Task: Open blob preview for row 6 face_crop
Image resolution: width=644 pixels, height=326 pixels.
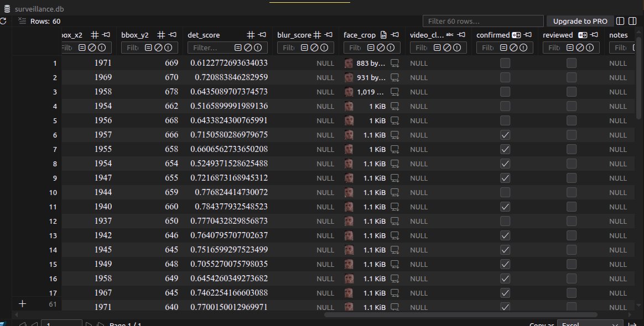Action: (x=394, y=135)
